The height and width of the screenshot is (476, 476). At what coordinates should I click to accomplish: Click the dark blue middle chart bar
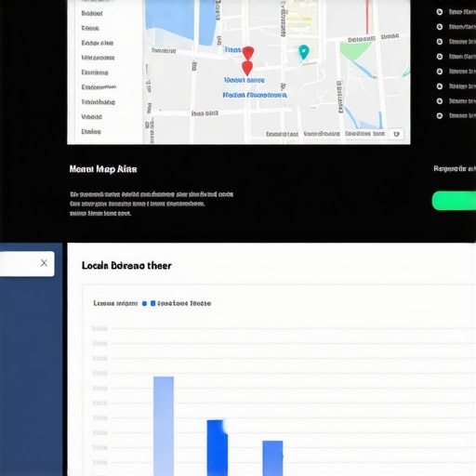click(218, 448)
